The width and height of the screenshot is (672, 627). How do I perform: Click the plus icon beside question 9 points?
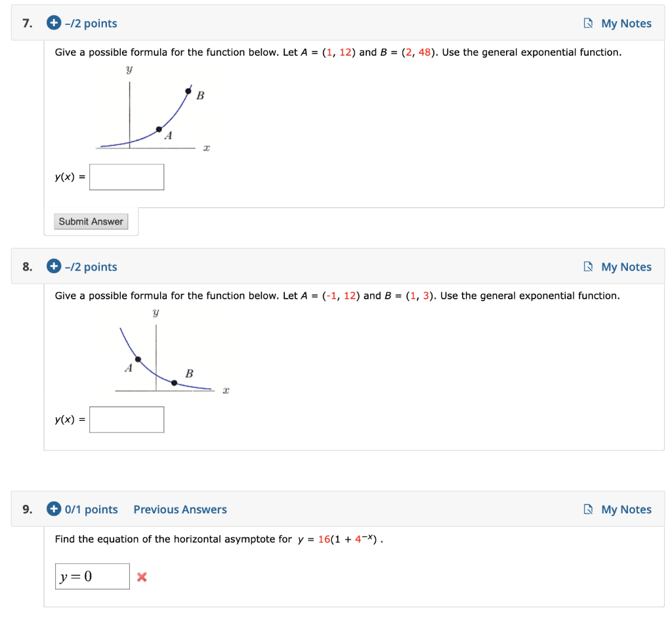click(53, 509)
